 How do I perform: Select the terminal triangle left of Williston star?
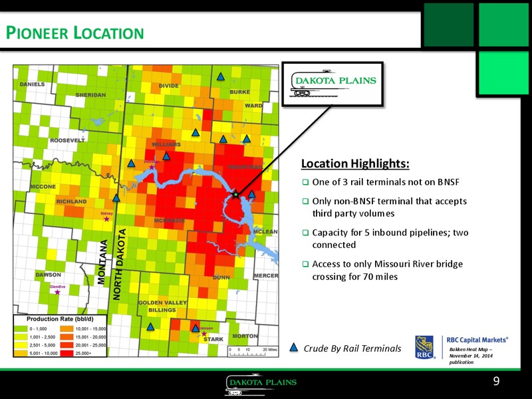131,164
